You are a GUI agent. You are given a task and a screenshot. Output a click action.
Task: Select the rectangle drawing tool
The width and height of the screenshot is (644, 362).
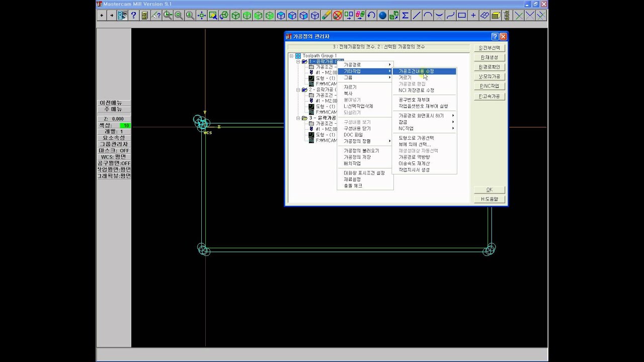click(x=462, y=16)
